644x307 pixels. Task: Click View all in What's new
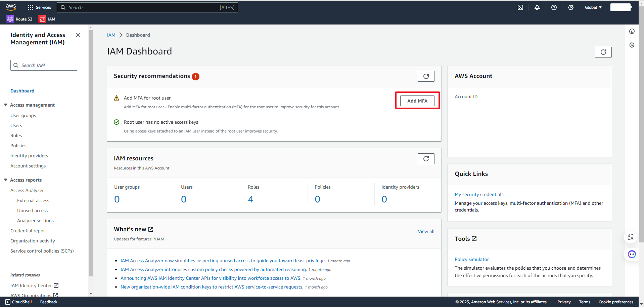pyautogui.click(x=426, y=231)
